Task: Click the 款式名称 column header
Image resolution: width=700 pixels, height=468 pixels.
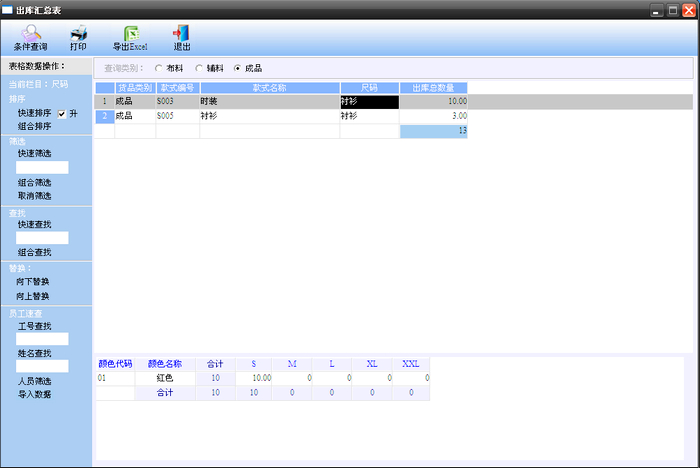Action: click(269, 88)
